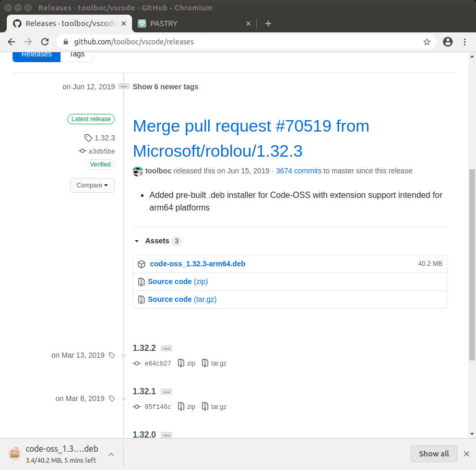Image resolution: width=476 pixels, height=470 pixels.
Task: View site security info via lock icon
Action: click(66, 42)
